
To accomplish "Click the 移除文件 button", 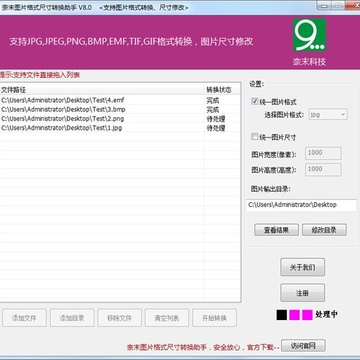I will point(120,318).
